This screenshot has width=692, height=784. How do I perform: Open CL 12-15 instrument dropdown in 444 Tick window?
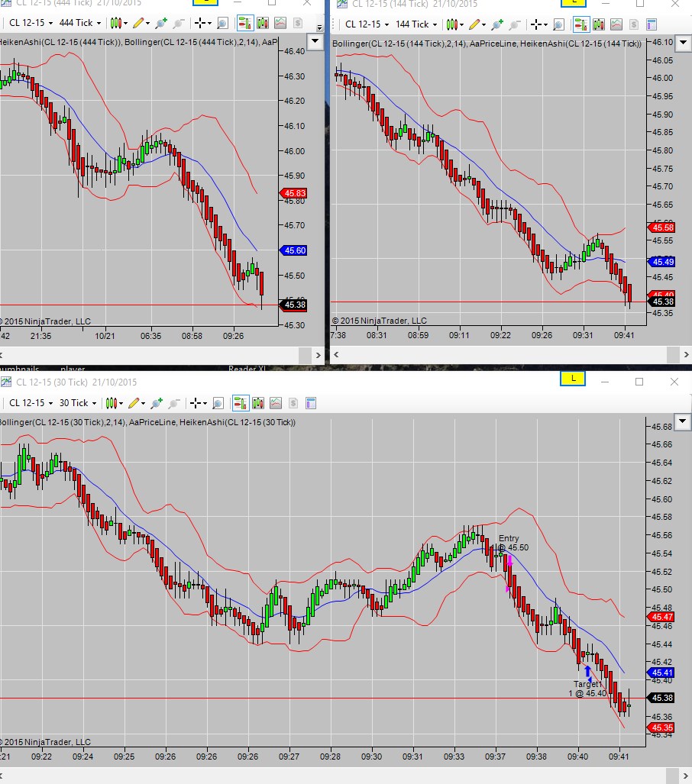click(31, 23)
